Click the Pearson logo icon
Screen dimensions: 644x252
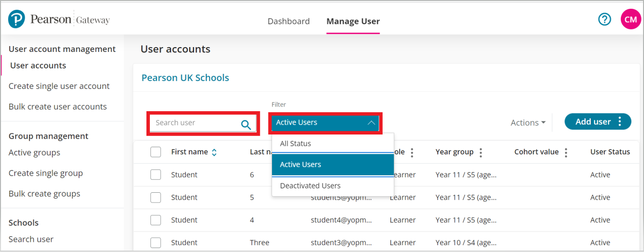point(16,19)
